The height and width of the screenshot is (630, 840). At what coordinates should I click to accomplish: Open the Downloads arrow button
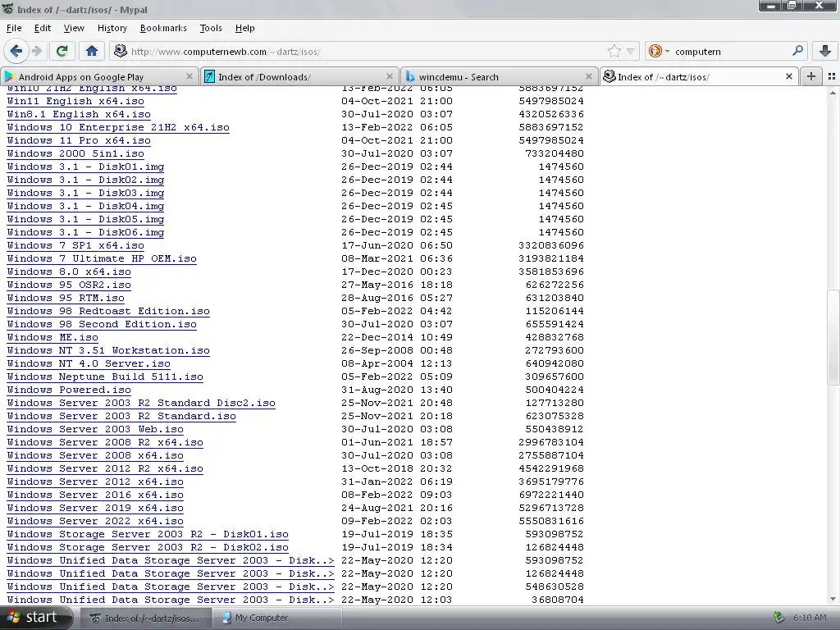[824, 52]
